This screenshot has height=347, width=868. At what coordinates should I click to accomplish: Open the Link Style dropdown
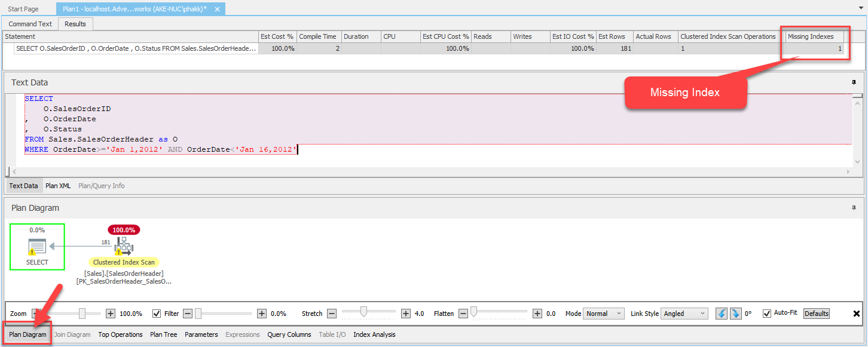tap(684, 314)
